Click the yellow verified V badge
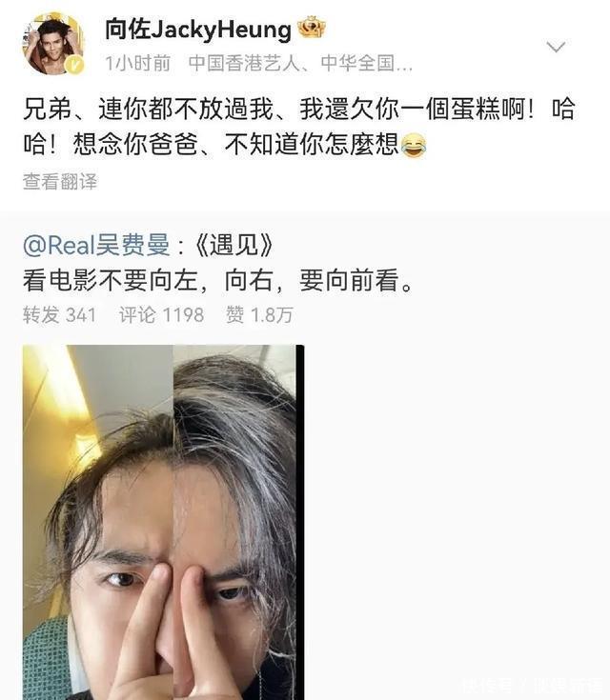 click(74, 65)
